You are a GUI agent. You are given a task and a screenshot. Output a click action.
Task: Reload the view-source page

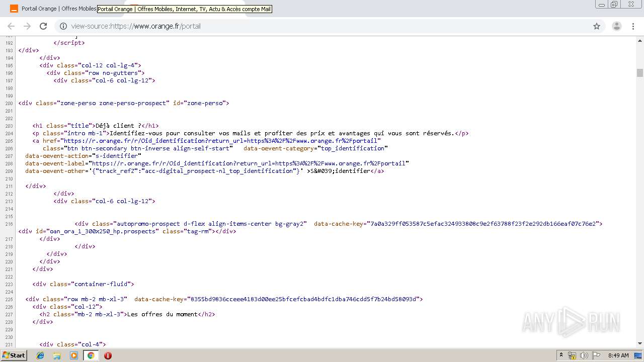[x=43, y=26]
